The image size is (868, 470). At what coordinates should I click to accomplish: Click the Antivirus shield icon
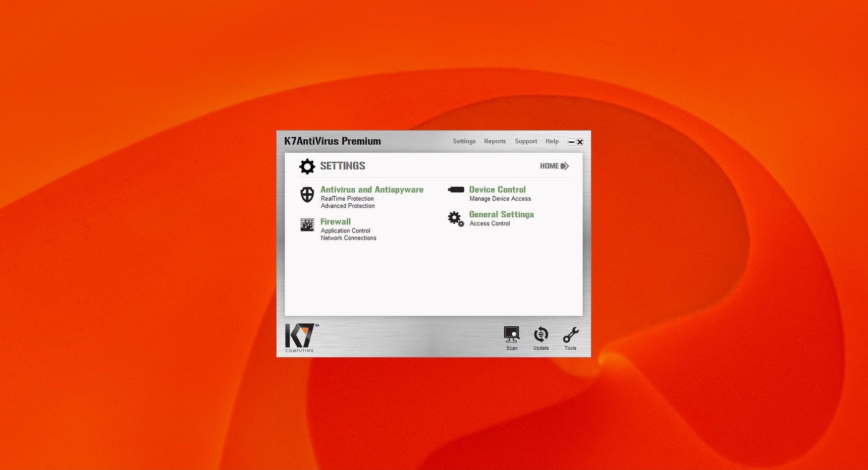pyautogui.click(x=307, y=195)
